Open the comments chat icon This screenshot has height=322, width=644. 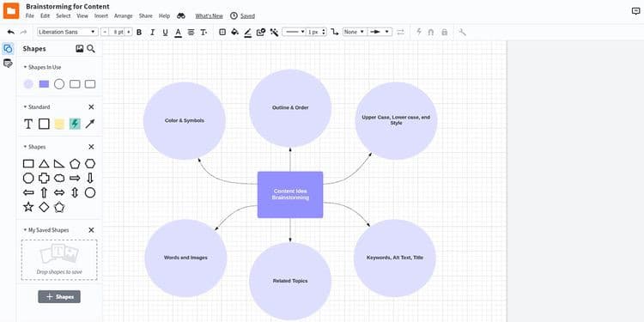[635, 11]
